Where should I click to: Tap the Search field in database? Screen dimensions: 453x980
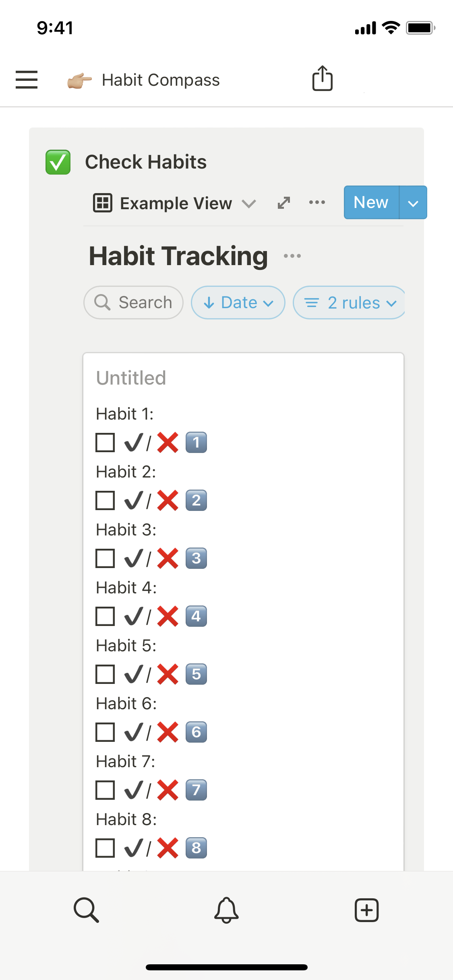click(x=134, y=303)
